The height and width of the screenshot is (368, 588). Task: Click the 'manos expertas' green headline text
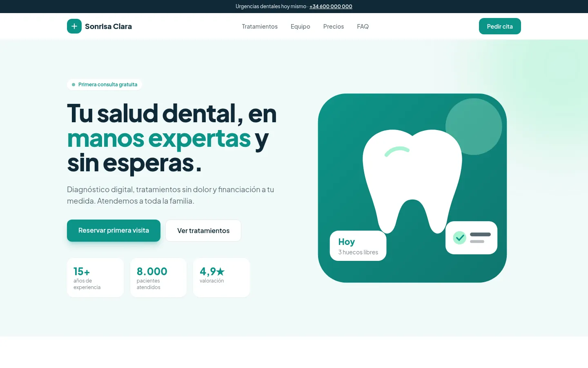[159, 138]
